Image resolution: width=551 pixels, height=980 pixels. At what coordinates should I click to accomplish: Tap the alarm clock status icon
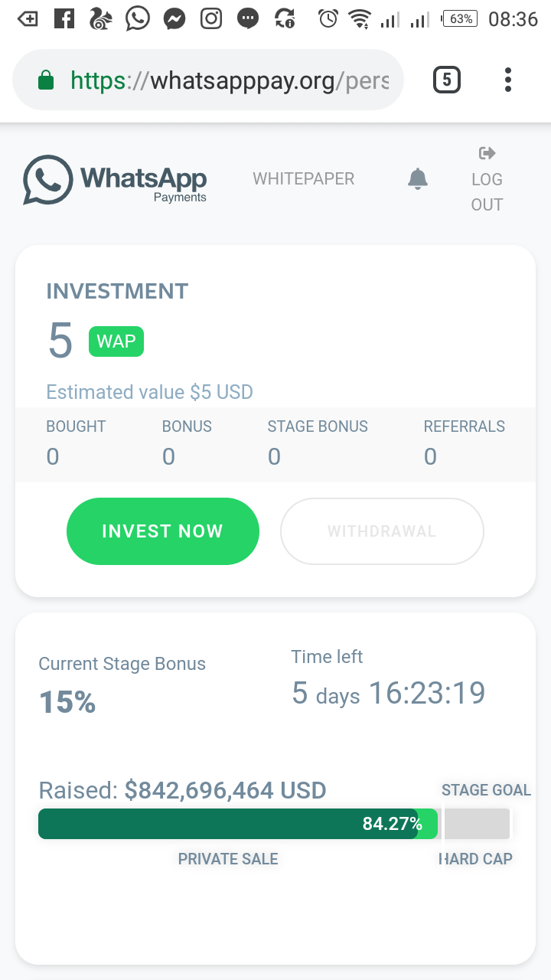[x=328, y=18]
